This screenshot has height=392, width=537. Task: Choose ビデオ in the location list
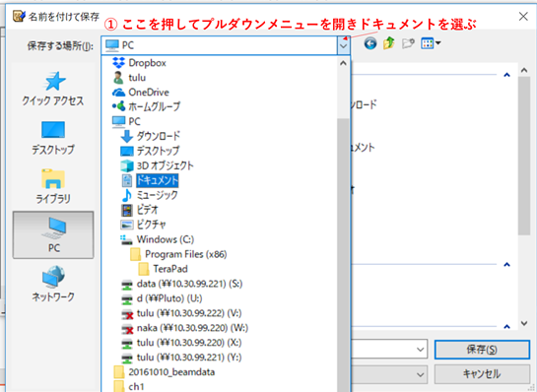click(140, 210)
